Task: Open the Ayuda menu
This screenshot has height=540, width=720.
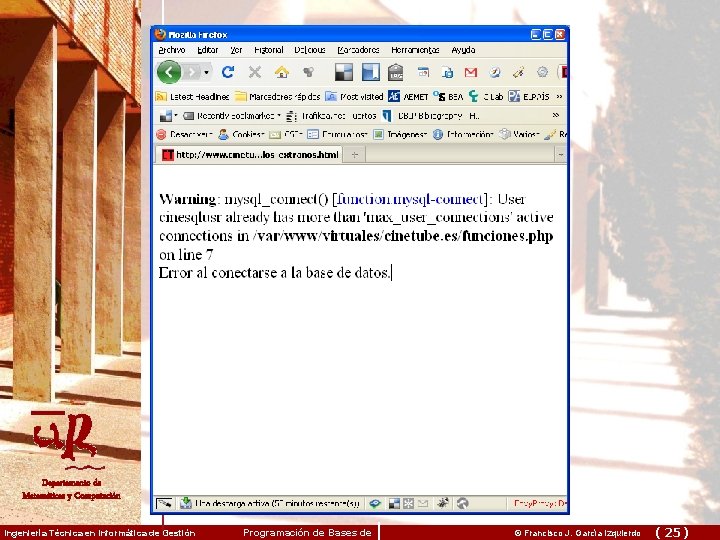Action: (463, 50)
